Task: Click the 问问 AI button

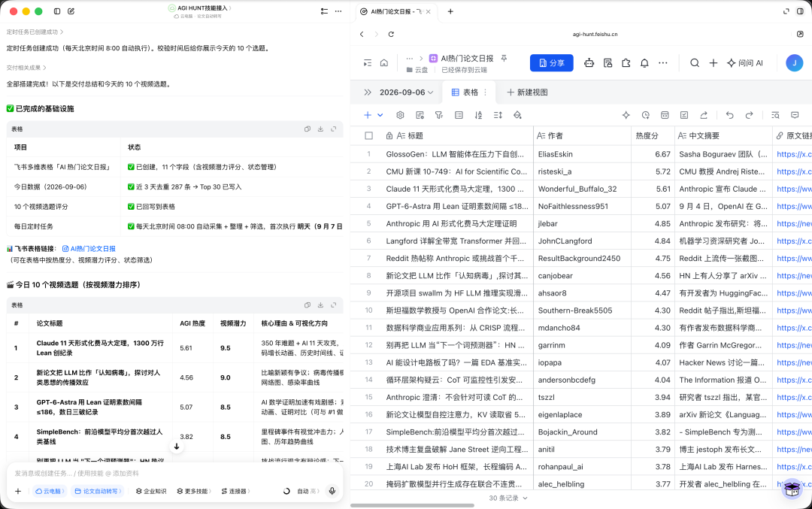Action: tap(745, 63)
